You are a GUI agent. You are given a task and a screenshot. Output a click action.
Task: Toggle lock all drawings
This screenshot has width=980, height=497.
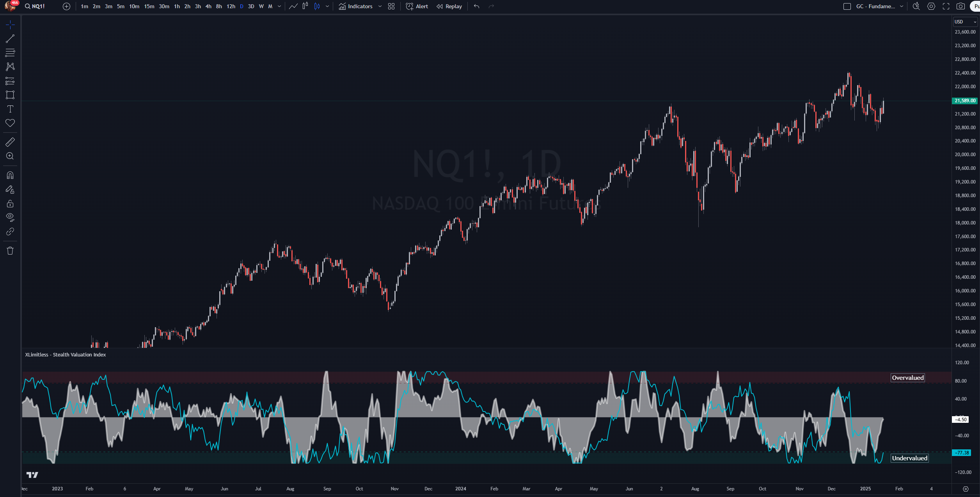pyautogui.click(x=10, y=203)
